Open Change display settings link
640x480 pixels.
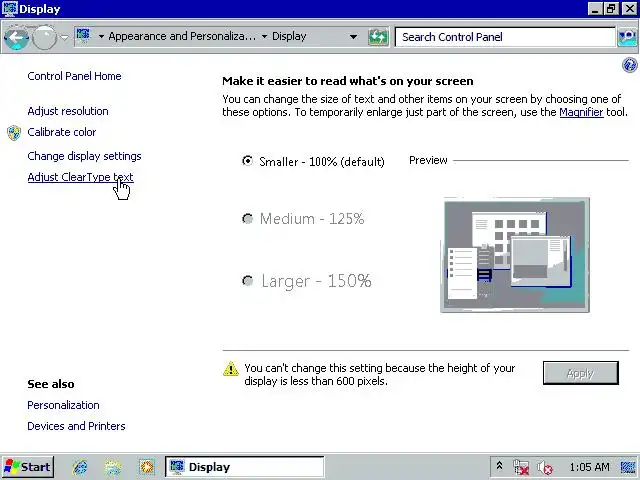click(x=84, y=156)
